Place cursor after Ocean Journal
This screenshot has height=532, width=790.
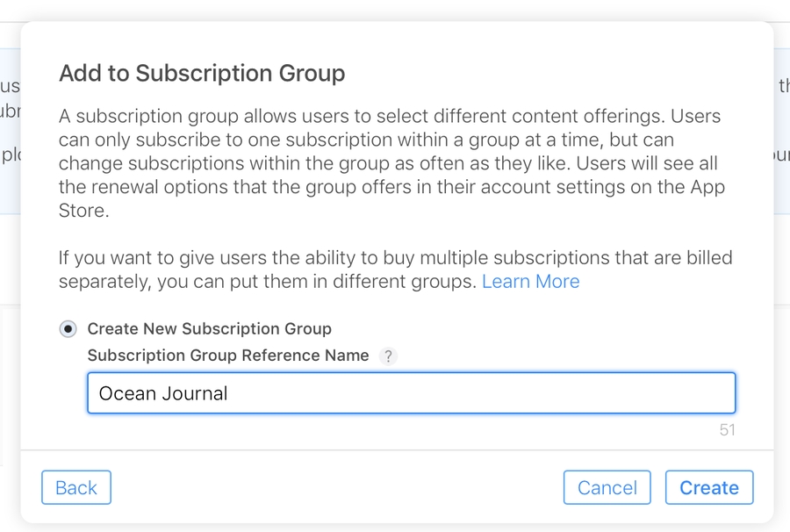[x=239, y=393]
